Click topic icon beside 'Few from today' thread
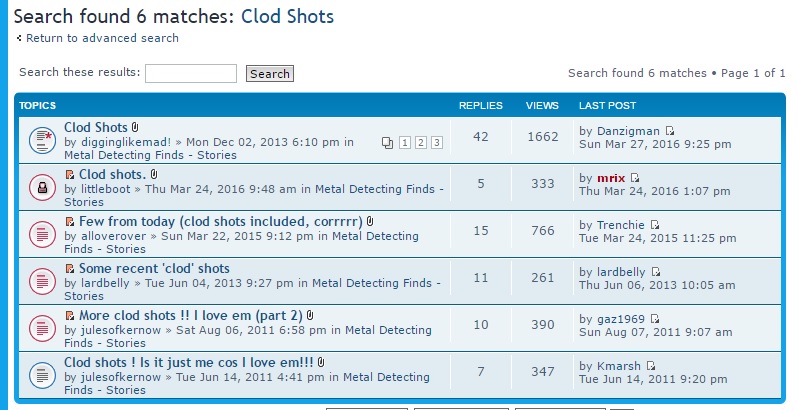 pos(42,234)
